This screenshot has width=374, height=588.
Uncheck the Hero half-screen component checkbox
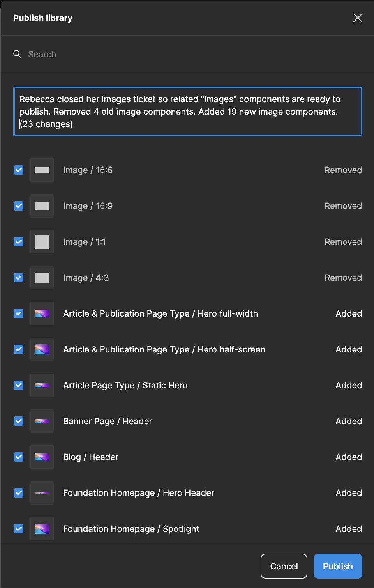pos(18,349)
